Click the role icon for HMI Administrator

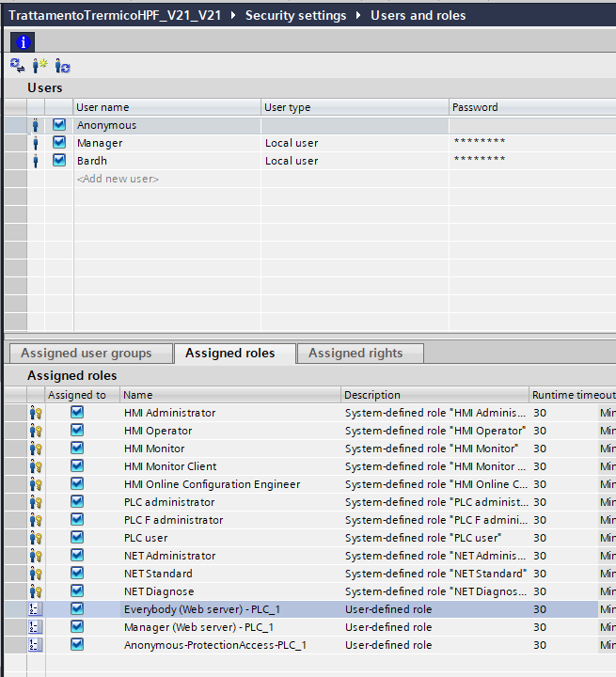(36, 413)
